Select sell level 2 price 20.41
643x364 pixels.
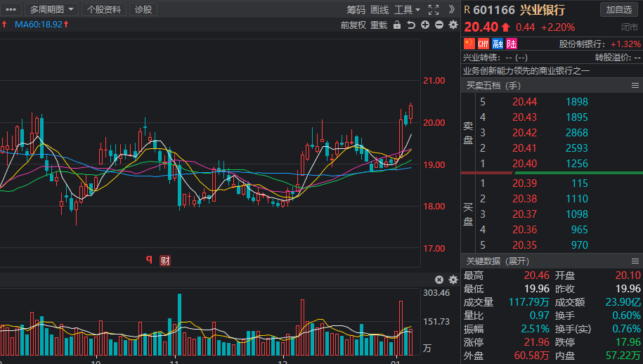pyautogui.click(x=524, y=148)
